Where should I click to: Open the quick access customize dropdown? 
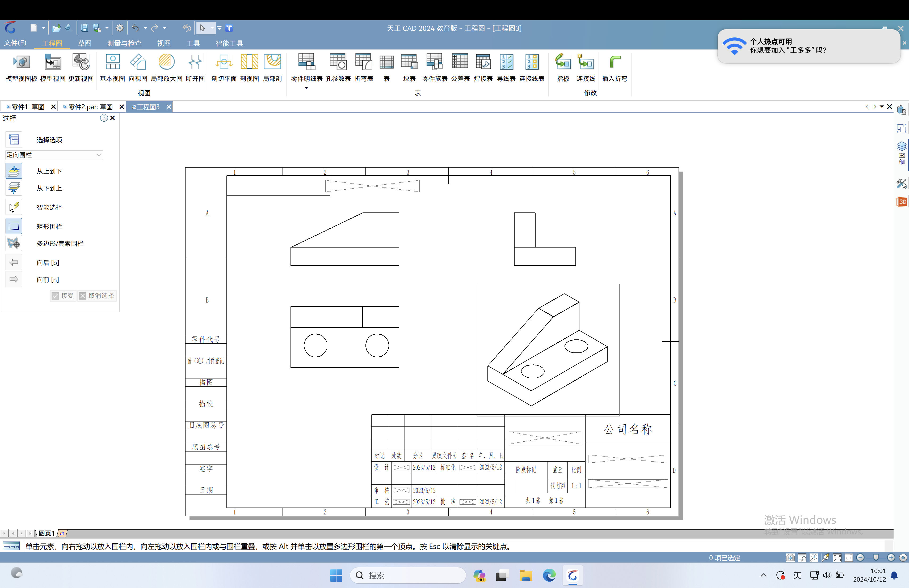coord(219,28)
